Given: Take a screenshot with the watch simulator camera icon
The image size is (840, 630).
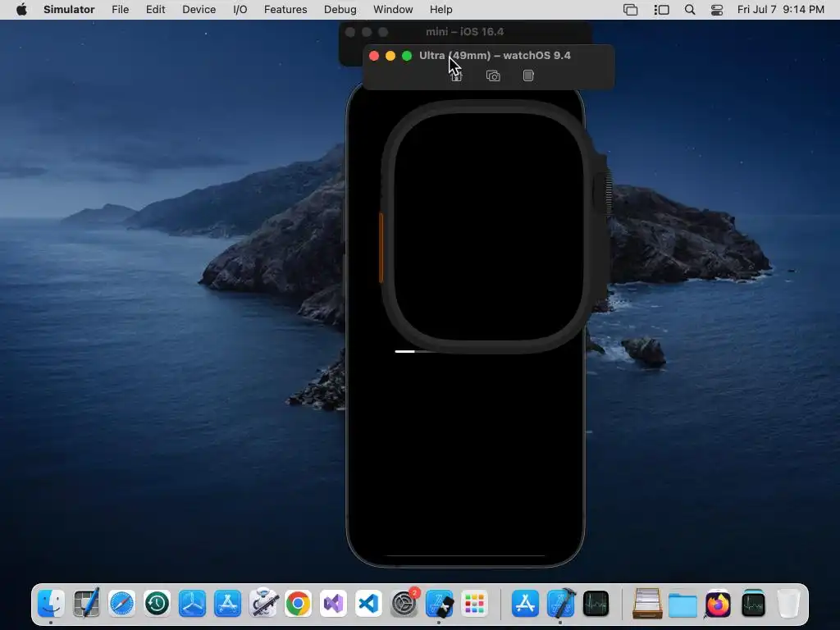Looking at the screenshot, I should click(493, 76).
